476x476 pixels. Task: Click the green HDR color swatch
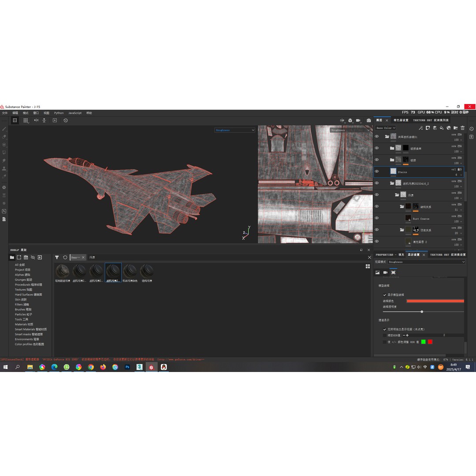click(x=424, y=342)
